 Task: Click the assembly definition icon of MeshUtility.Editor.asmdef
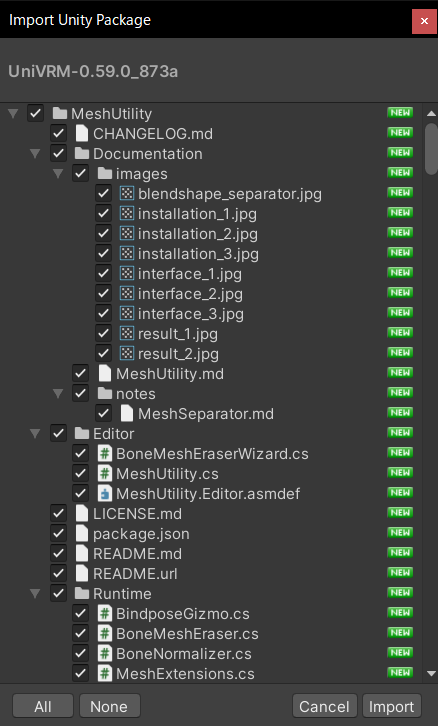point(105,494)
